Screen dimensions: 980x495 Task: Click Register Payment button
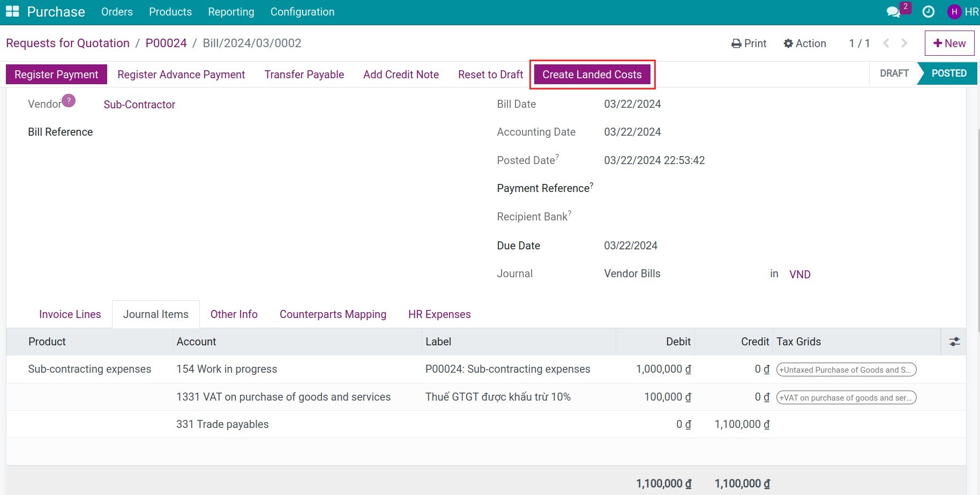tap(56, 75)
